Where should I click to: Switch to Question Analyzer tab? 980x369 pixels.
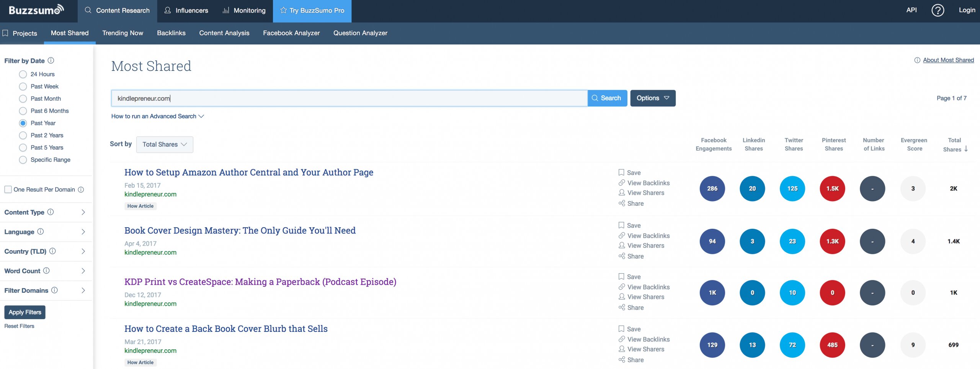(x=360, y=33)
